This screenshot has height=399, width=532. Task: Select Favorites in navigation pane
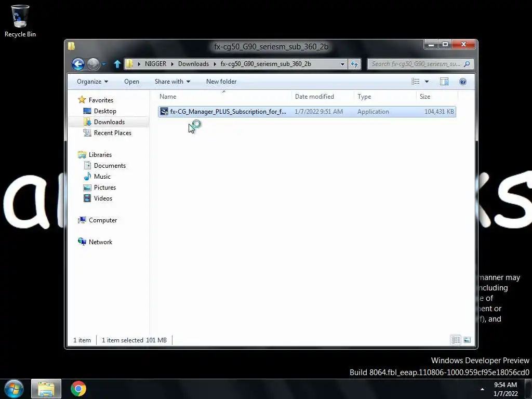[x=101, y=100]
